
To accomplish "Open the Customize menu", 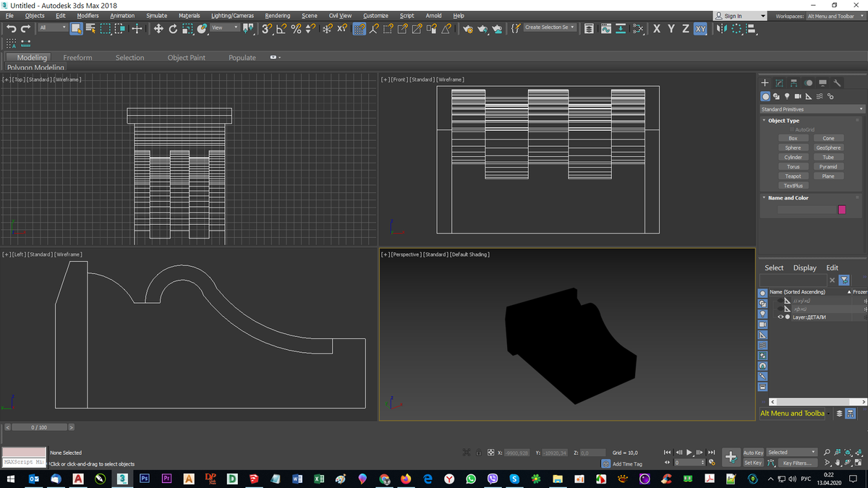I will pyautogui.click(x=375, y=15).
